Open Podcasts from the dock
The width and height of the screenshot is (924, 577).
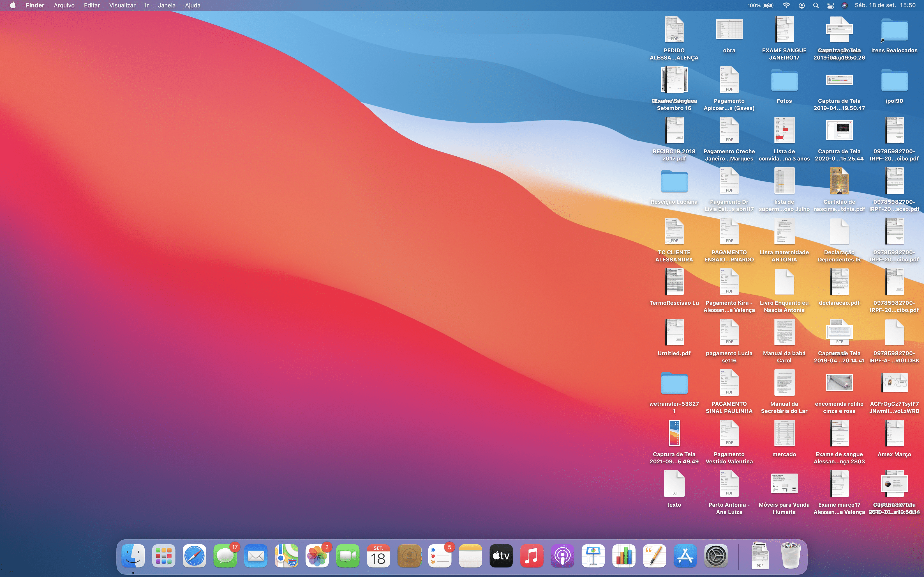[x=562, y=556]
